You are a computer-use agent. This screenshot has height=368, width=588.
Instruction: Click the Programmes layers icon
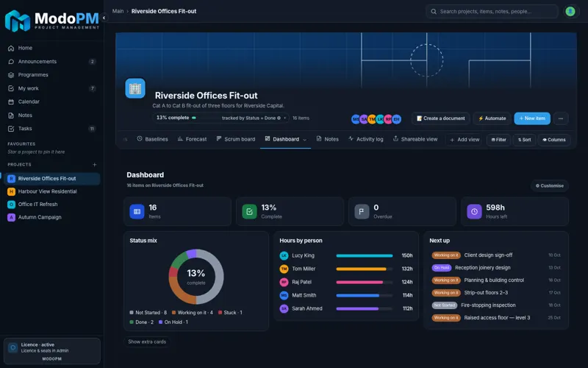tap(11, 75)
